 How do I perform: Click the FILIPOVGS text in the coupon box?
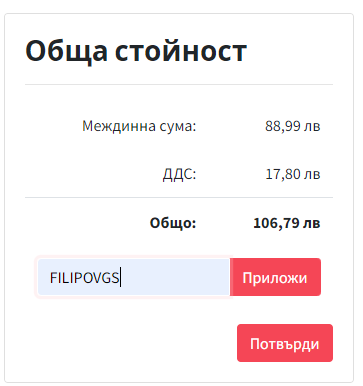tap(84, 277)
